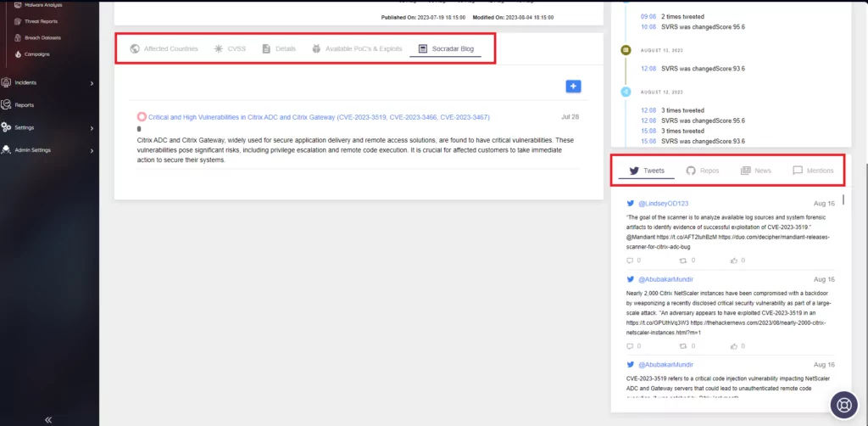Click the bird icon beside @LindseyOD123
Image resolution: width=868 pixels, height=426 pixels.
pos(631,204)
